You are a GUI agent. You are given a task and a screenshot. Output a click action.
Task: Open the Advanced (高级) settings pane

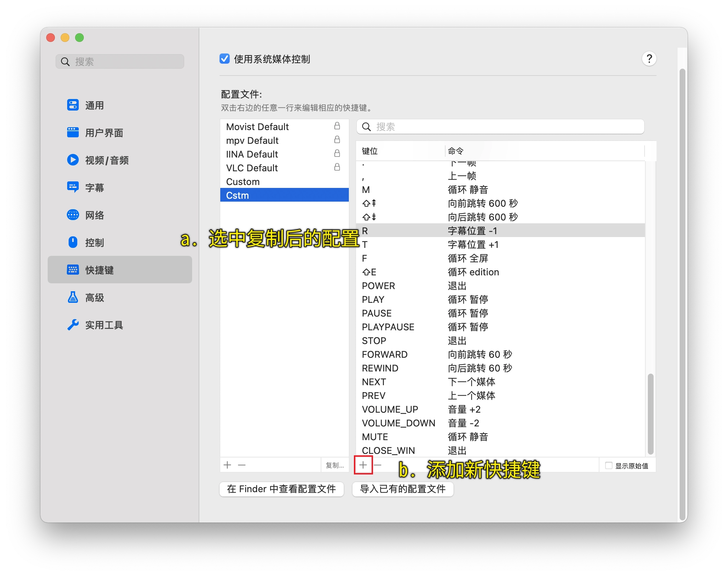point(94,298)
